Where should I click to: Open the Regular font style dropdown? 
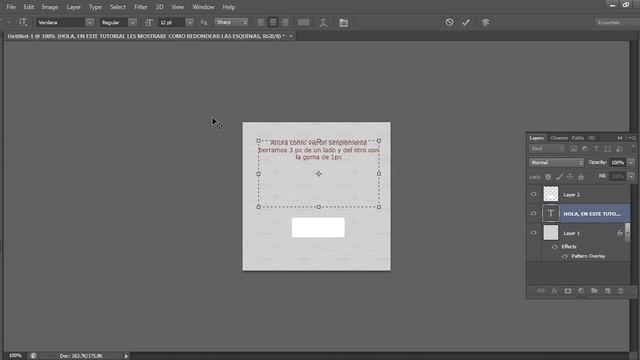(132, 22)
